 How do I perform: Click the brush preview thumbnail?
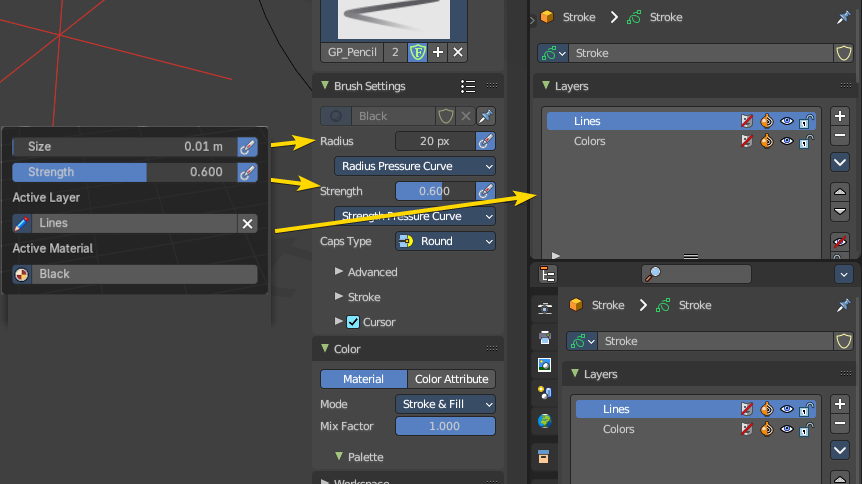394,19
